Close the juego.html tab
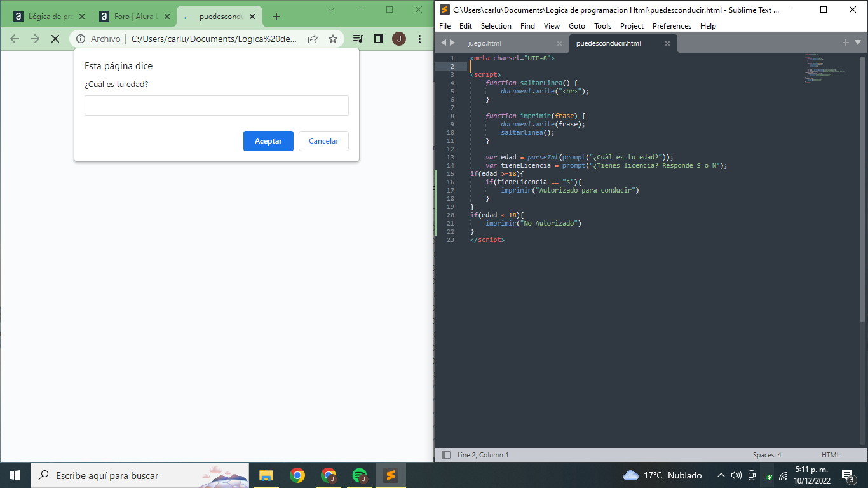The image size is (868, 488). 559,44
